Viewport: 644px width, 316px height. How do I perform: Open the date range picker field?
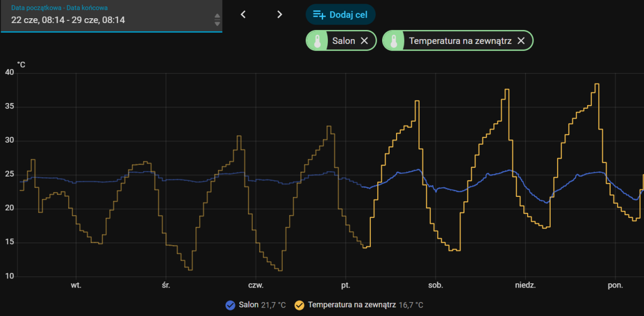(x=111, y=16)
